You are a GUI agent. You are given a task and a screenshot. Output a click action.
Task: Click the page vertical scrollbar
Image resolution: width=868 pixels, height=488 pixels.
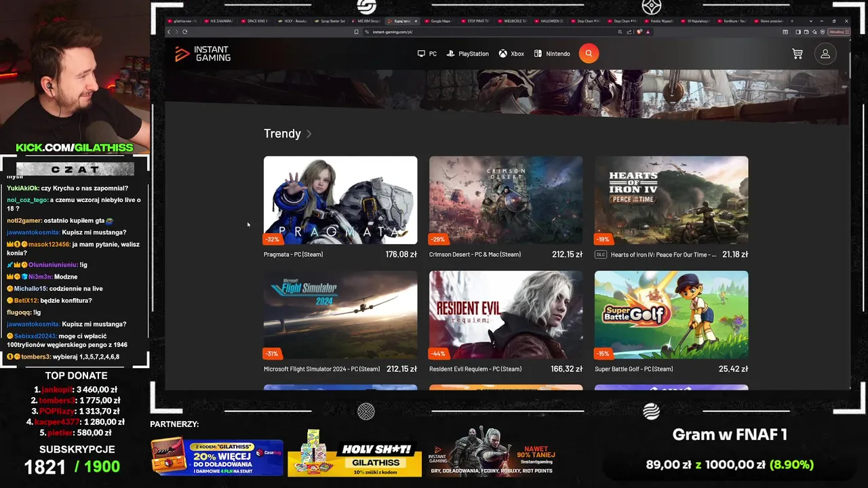(849, 64)
